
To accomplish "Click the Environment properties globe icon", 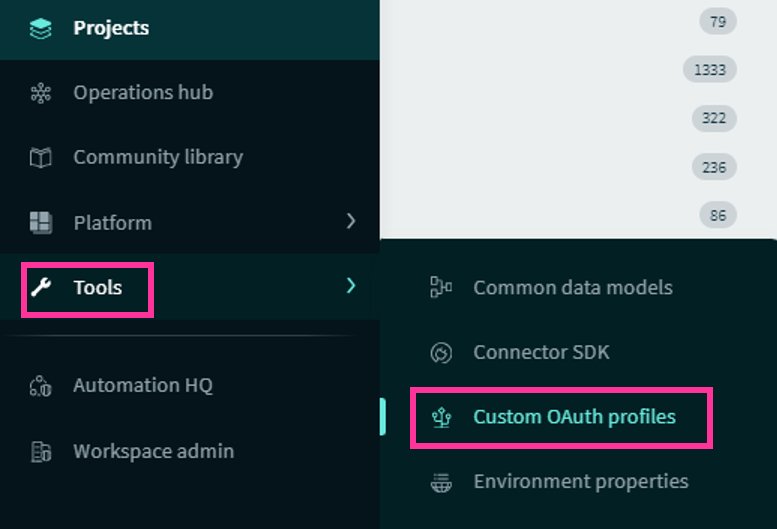I will [441, 482].
